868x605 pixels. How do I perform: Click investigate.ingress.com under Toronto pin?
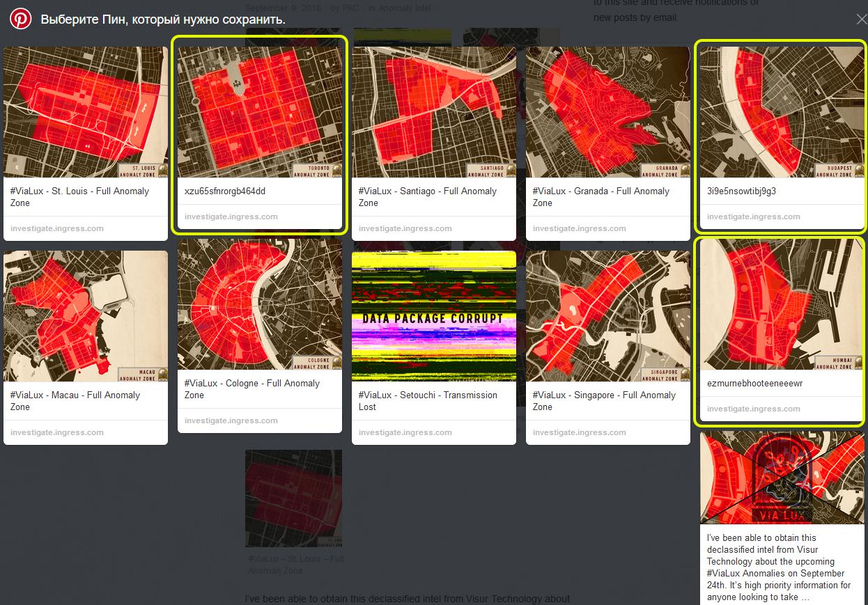pos(231,217)
